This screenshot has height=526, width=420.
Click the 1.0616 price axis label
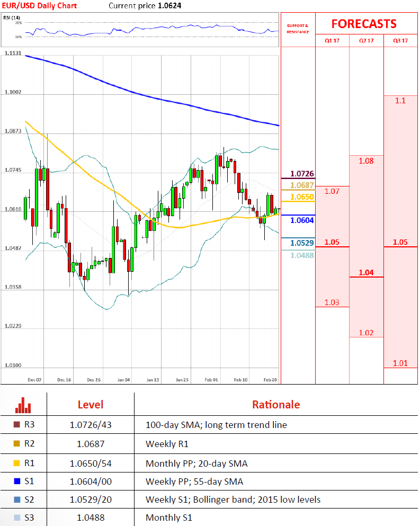[x=13, y=209]
